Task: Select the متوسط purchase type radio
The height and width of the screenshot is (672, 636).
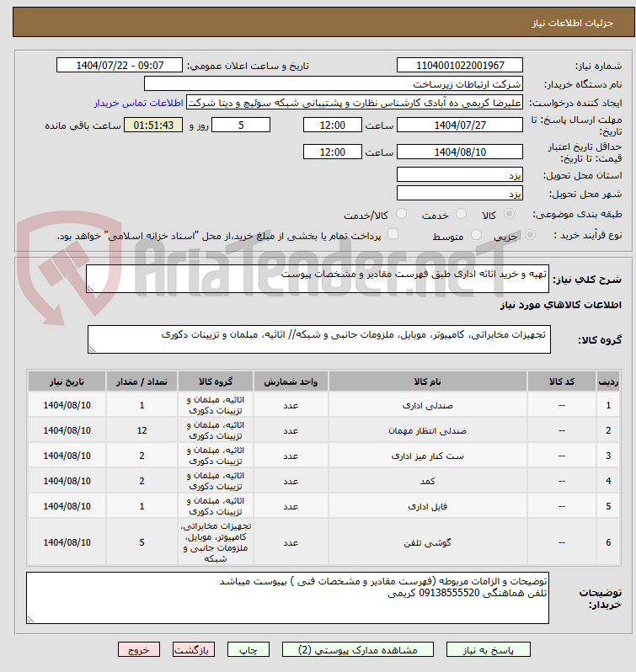Action: 476,234
